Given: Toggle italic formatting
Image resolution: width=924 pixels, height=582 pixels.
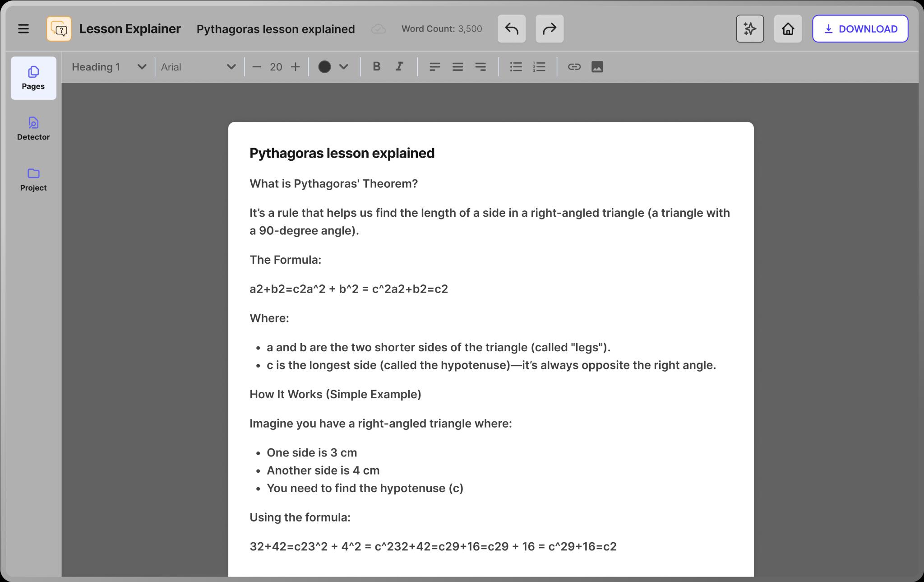Looking at the screenshot, I should 399,67.
